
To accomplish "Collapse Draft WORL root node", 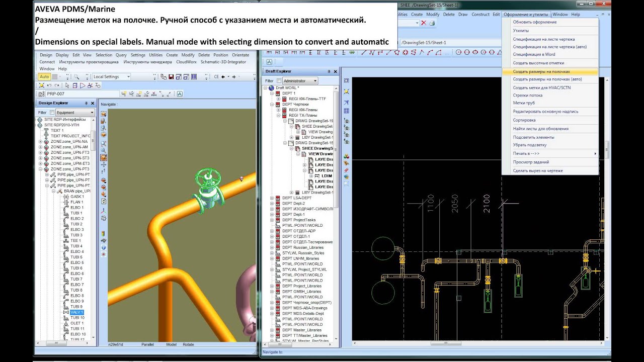I will tap(266, 88).
